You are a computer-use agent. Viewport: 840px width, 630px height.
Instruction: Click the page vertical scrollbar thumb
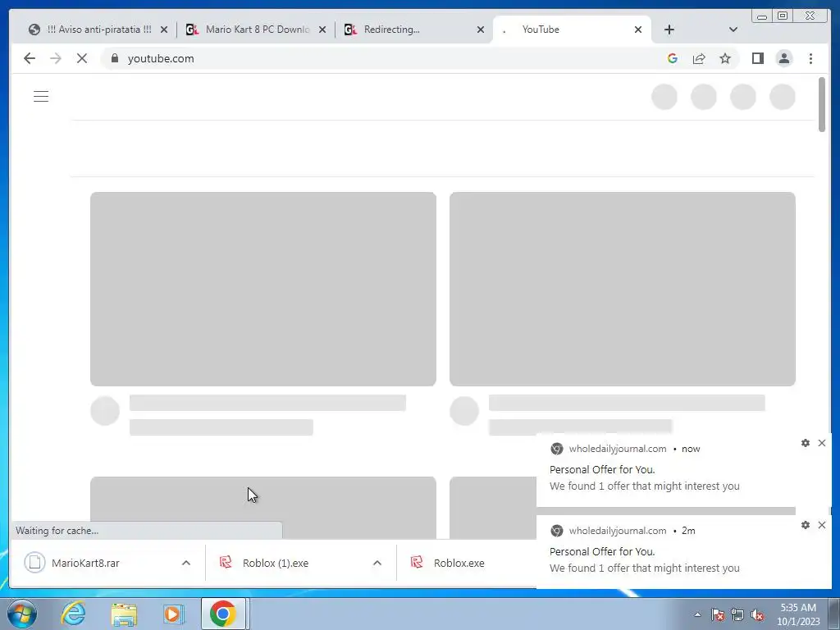(822, 104)
